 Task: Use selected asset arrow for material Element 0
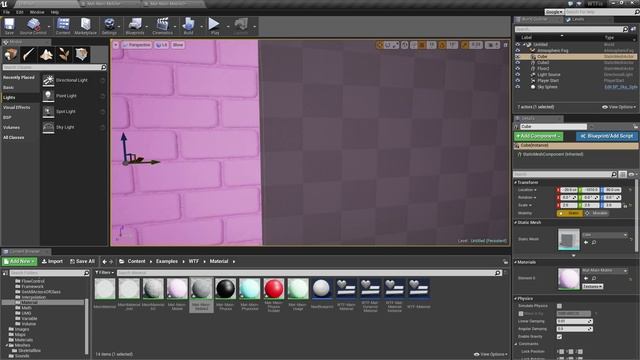pyautogui.click(x=586, y=278)
